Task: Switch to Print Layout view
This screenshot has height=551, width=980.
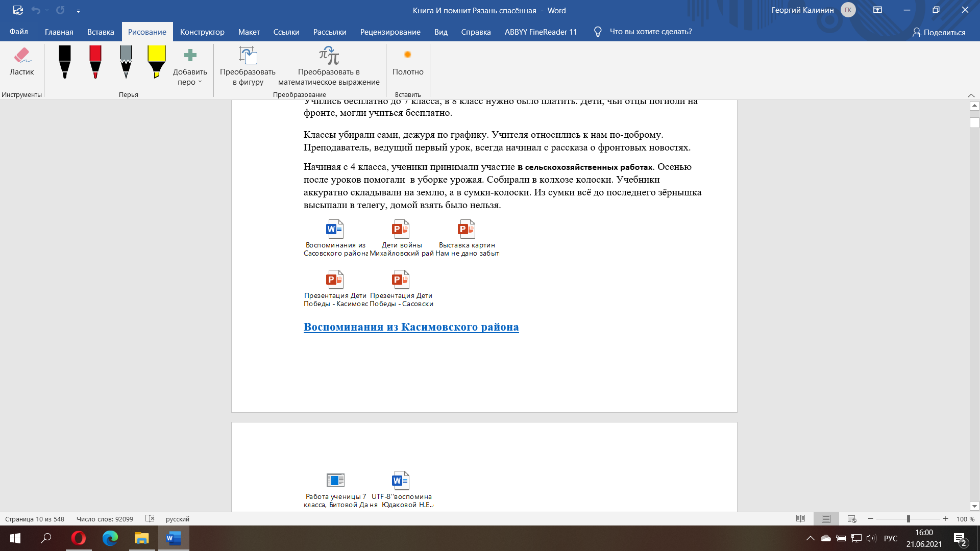Action: (826, 519)
